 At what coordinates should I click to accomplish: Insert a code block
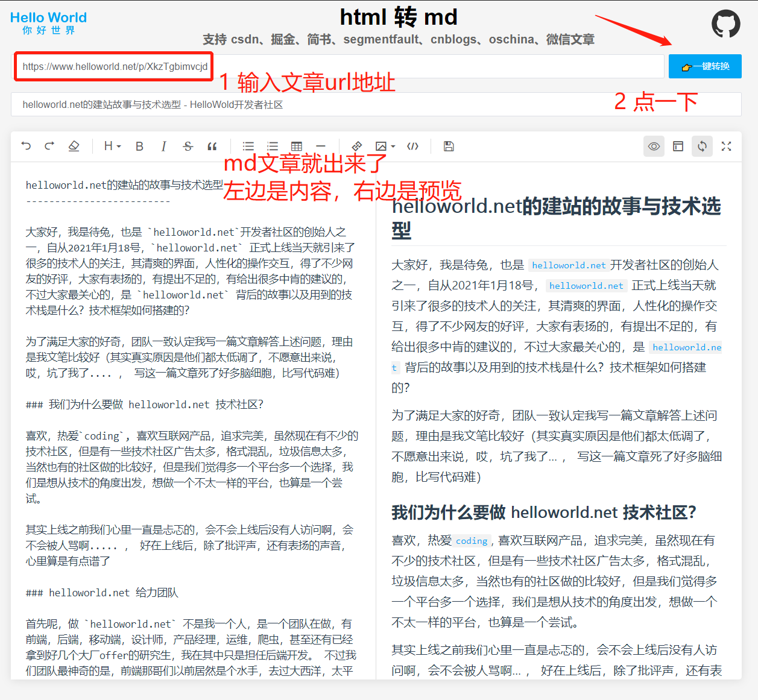(x=412, y=146)
